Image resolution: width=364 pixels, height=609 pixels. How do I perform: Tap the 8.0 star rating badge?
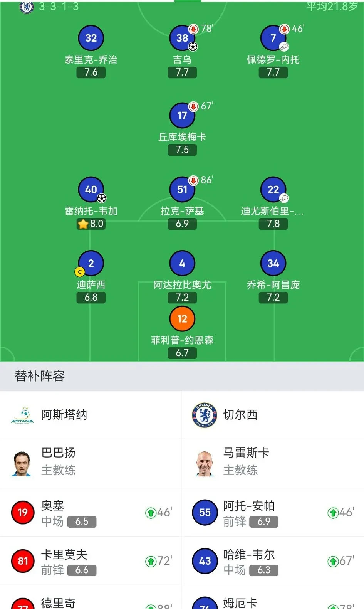coord(91,224)
